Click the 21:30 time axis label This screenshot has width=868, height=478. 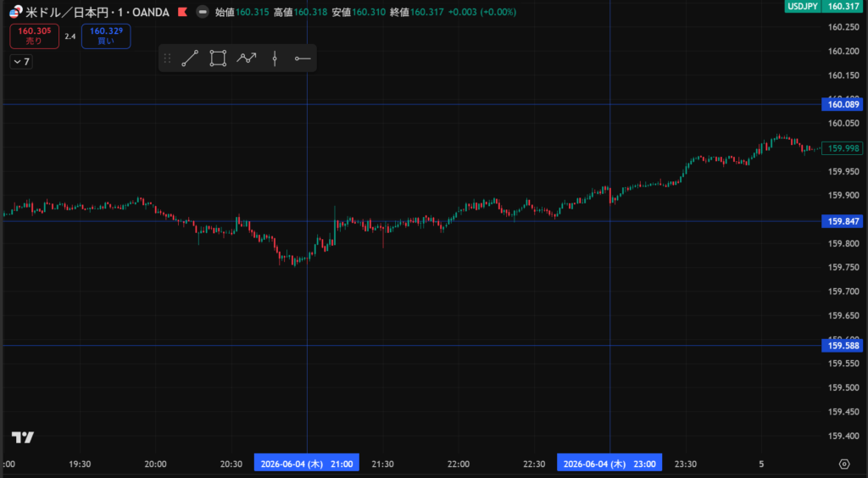[x=382, y=464]
